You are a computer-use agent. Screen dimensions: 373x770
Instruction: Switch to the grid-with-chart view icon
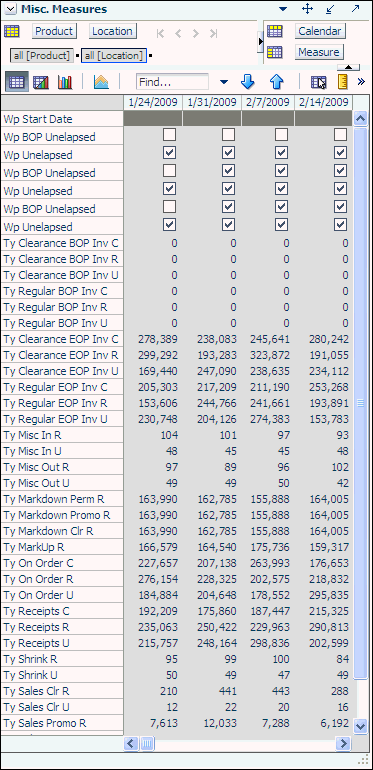[41, 82]
